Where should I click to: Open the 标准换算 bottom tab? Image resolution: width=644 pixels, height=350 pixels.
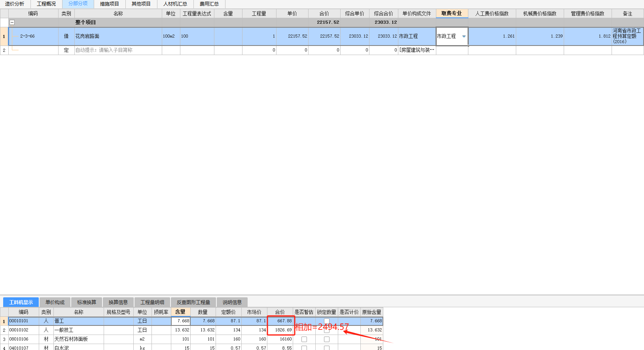[x=87, y=302]
